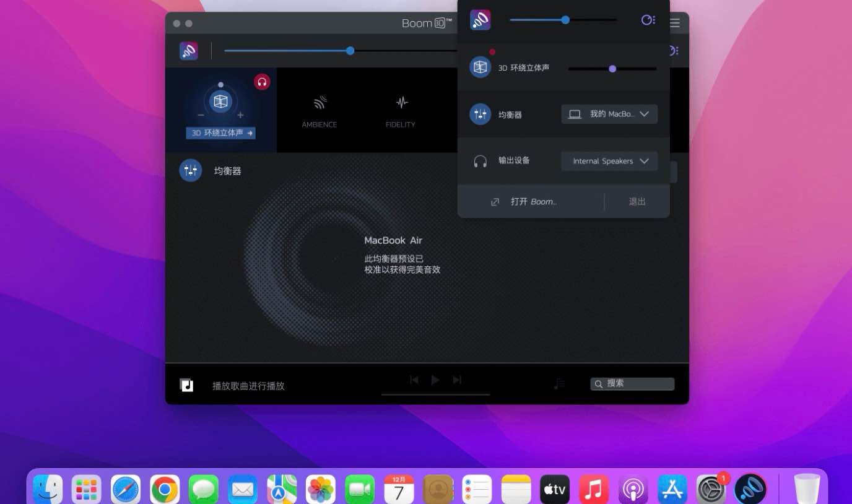Screen dimensions: 852x504
Task: Click the minus button beside 3D cube
Action: coord(201,115)
